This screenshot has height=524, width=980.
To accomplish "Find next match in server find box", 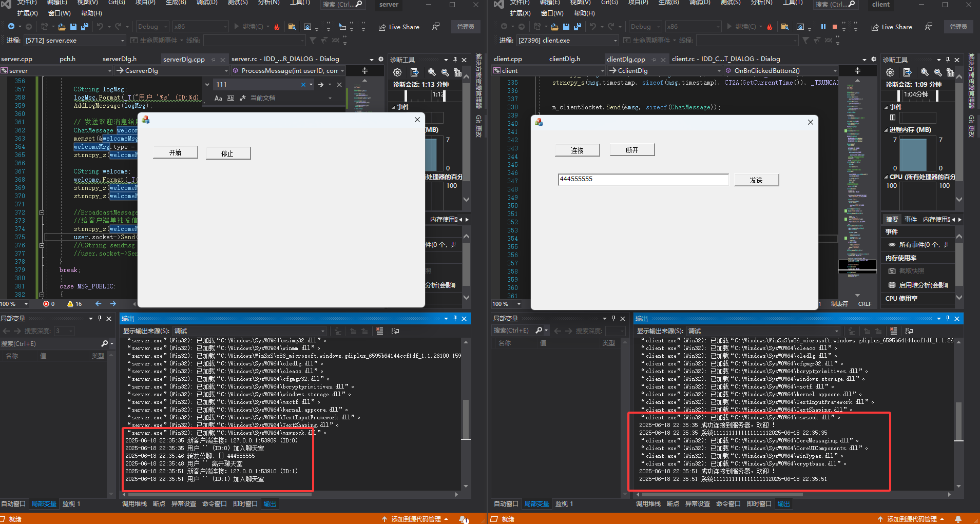I will coord(321,85).
